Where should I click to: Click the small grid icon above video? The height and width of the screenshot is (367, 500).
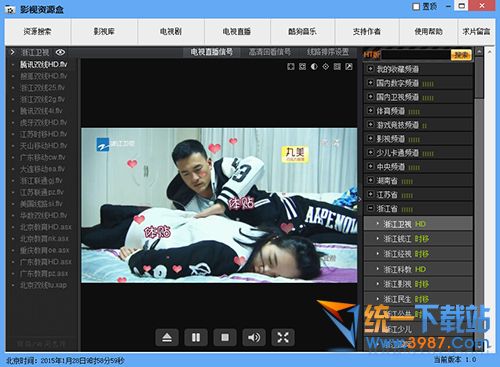337,67
